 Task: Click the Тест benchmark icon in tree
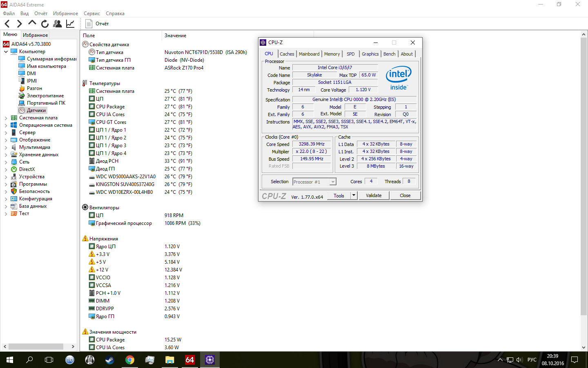coord(14,213)
